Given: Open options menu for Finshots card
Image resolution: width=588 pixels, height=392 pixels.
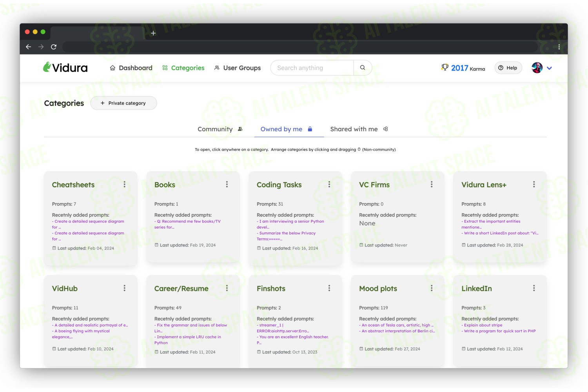Looking at the screenshot, I should [329, 288].
